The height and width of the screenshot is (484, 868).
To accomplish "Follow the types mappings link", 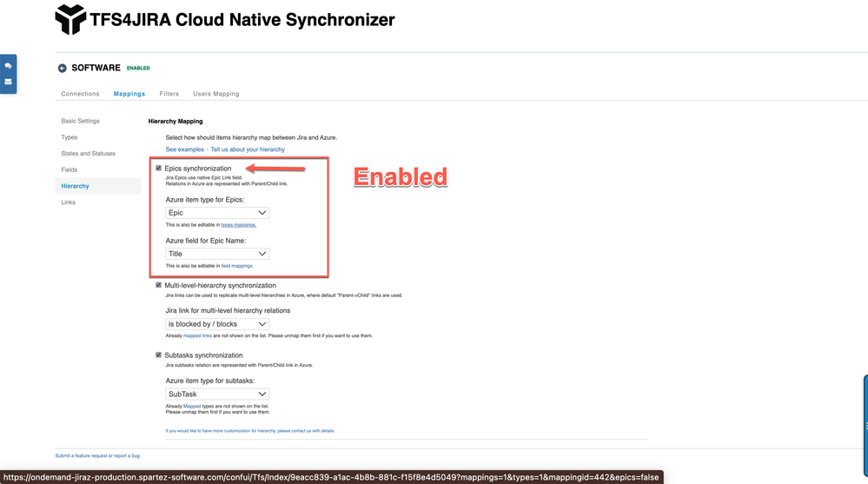I will pos(239,225).
